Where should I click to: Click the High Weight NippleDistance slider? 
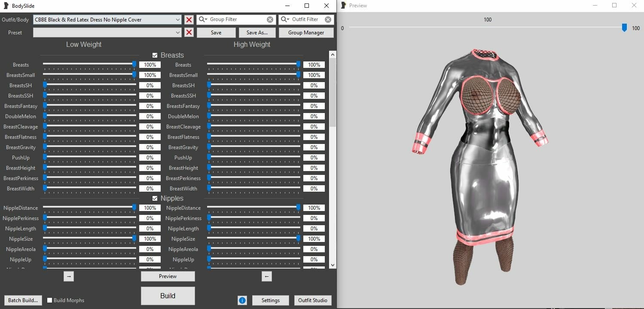[x=253, y=208]
